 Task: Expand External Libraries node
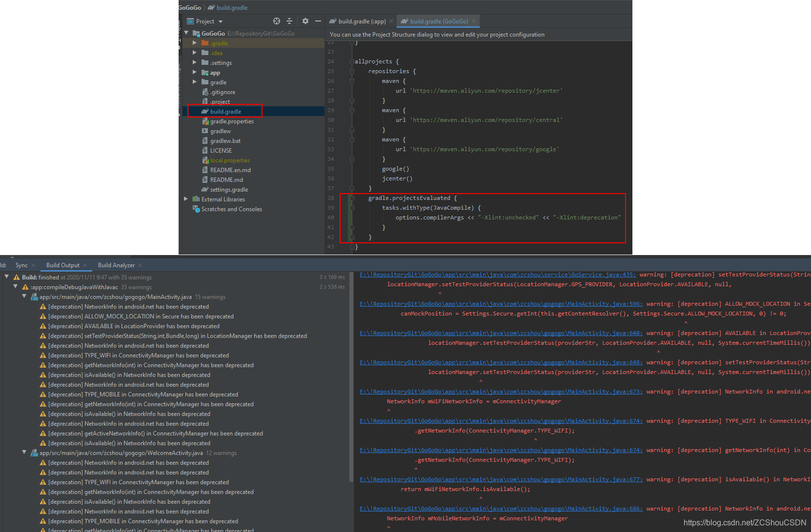click(x=186, y=199)
